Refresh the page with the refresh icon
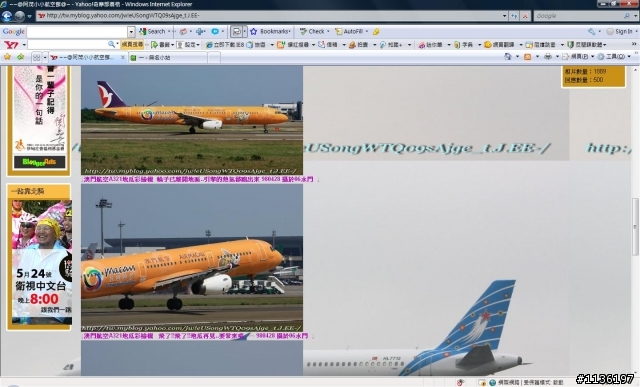 point(514,16)
